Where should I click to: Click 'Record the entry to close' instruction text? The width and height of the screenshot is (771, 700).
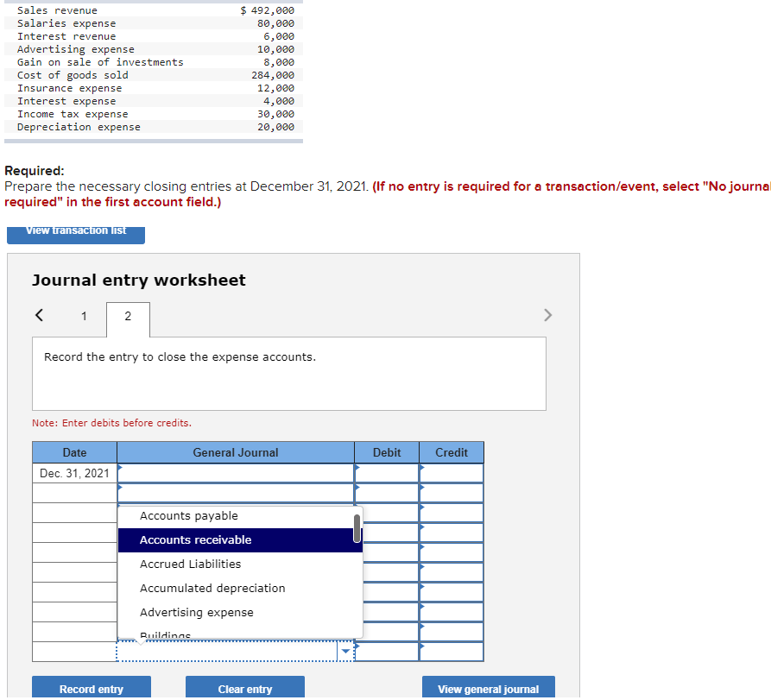(x=180, y=356)
